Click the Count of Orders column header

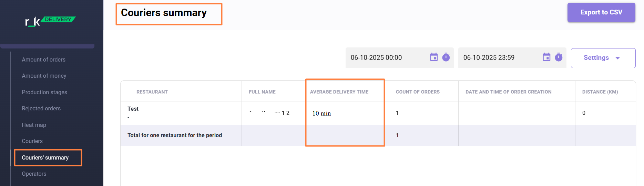pyautogui.click(x=418, y=92)
